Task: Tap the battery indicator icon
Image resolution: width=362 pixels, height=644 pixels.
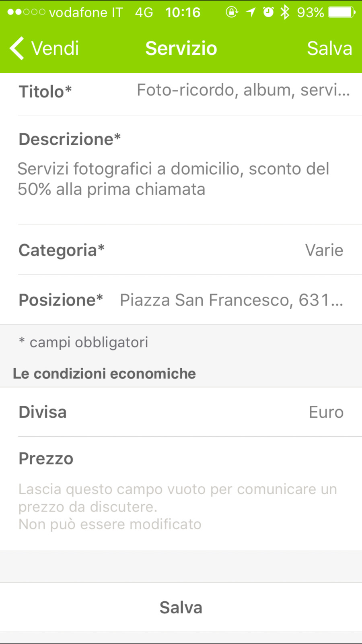Action: click(x=341, y=12)
